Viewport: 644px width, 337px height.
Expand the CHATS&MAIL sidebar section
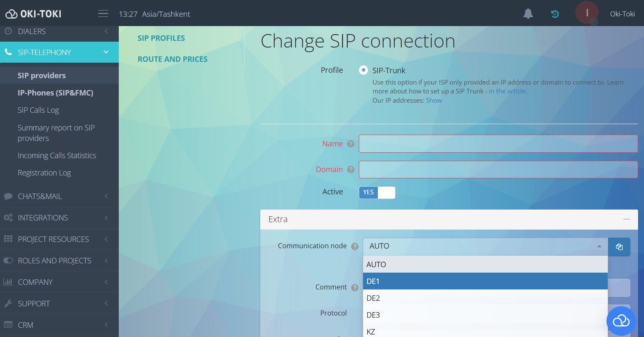click(x=59, y=196)
